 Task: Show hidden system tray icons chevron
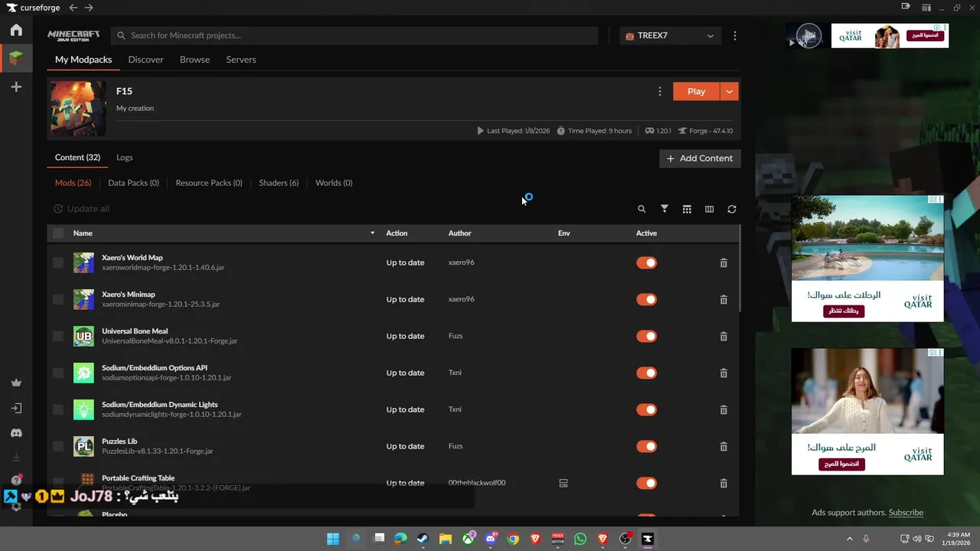coord(849,539)
